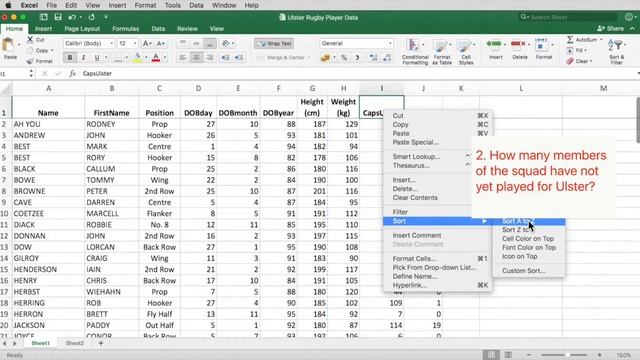Align text right icon
The height and width of the screenshot is (360, 640).
[210, 58]
